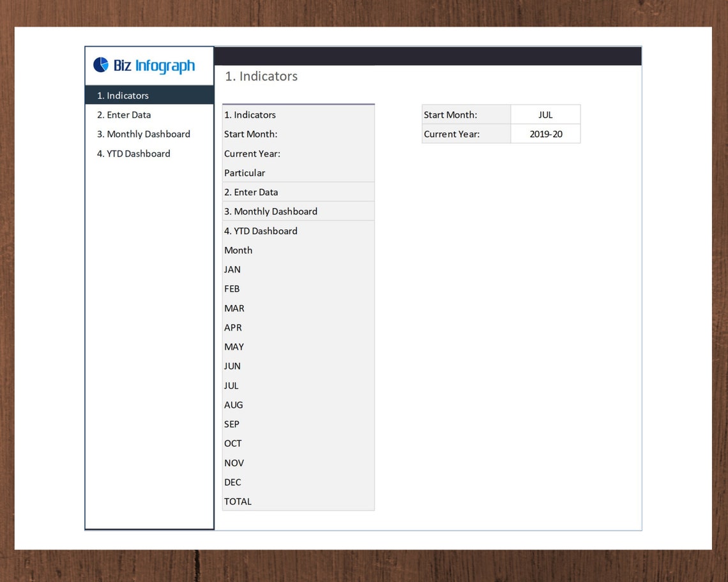Select the 2019-20 Current Year cell

point(545,134)
